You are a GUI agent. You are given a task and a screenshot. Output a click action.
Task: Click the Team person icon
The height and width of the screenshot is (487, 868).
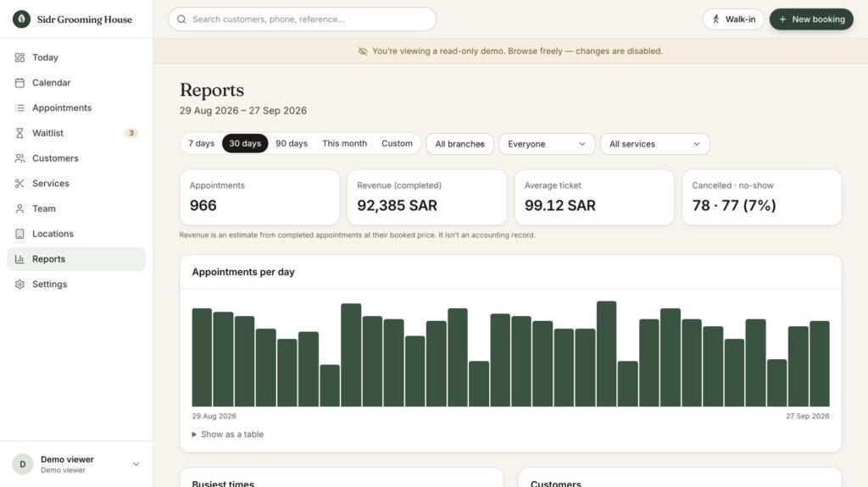(20, 208)
